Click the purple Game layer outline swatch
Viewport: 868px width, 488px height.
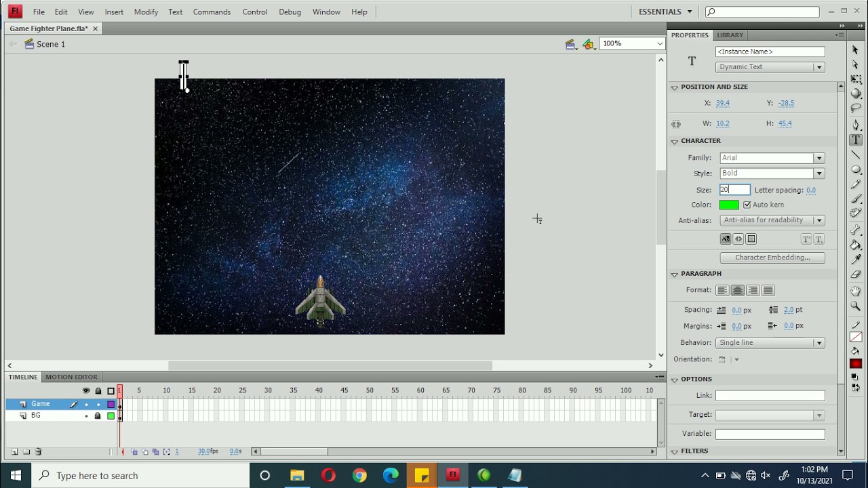pos(111,405)
